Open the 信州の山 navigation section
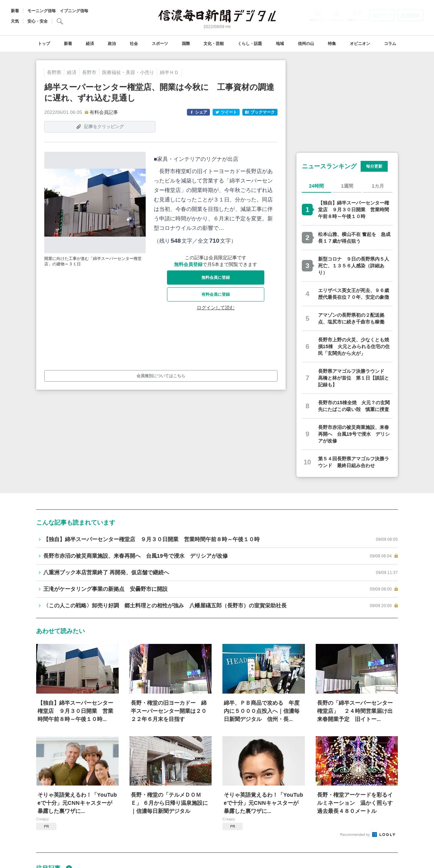The width and height of the screenshot is (434, 868). click(x=306, y=44)
